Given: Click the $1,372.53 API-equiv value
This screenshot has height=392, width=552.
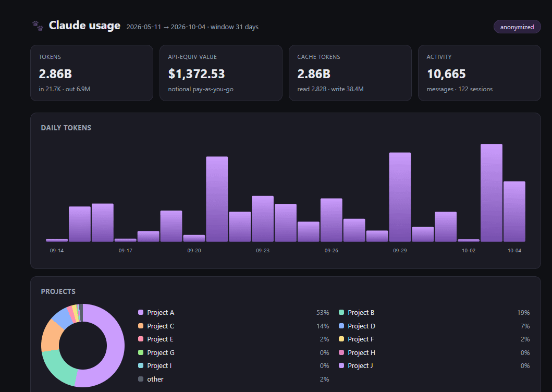Looking at the screenshot, I should pos(197,74).
